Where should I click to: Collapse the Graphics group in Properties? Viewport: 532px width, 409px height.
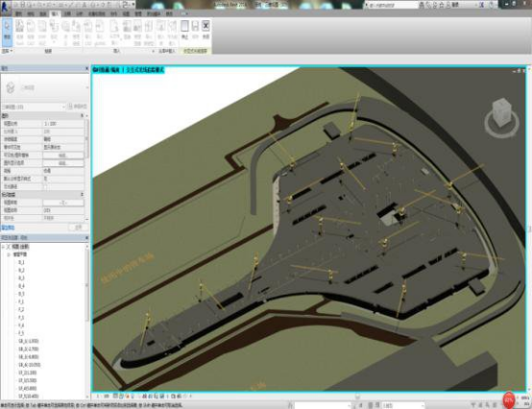tap(83, 115)
